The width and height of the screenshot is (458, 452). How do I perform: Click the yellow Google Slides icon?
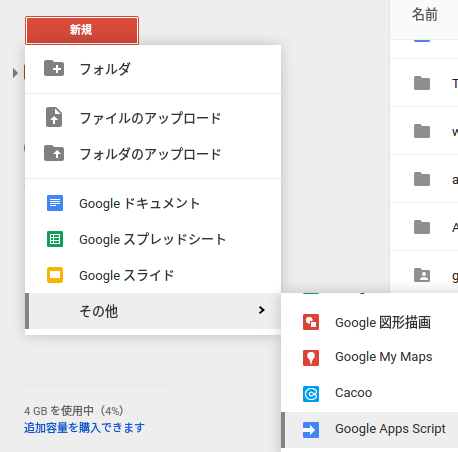pyautogui.click(x=55, y=275)
